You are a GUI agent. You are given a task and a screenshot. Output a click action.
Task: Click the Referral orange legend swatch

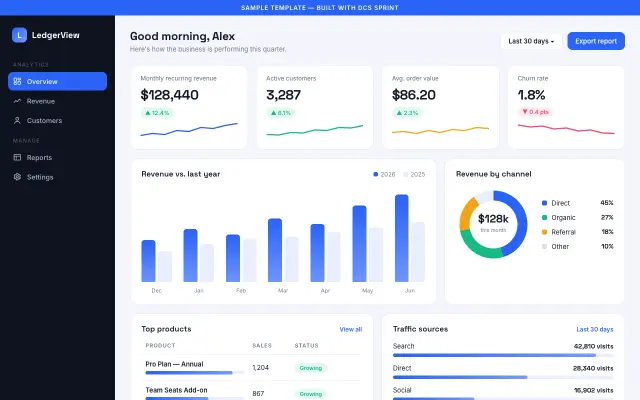click(544, 232)
